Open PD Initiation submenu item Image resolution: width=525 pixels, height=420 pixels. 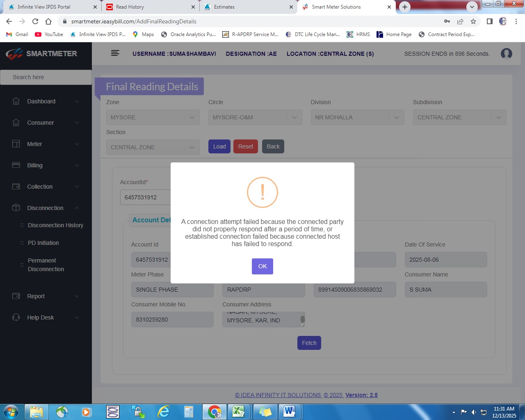tap(43, 243)
